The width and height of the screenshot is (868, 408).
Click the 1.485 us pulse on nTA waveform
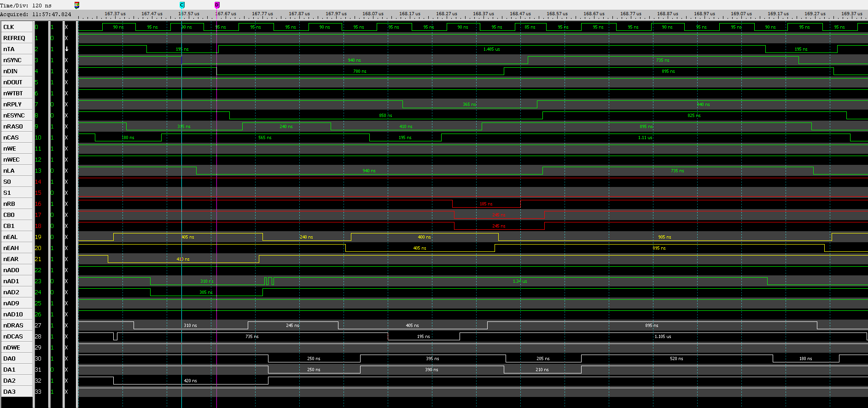[x=491, y=49]
